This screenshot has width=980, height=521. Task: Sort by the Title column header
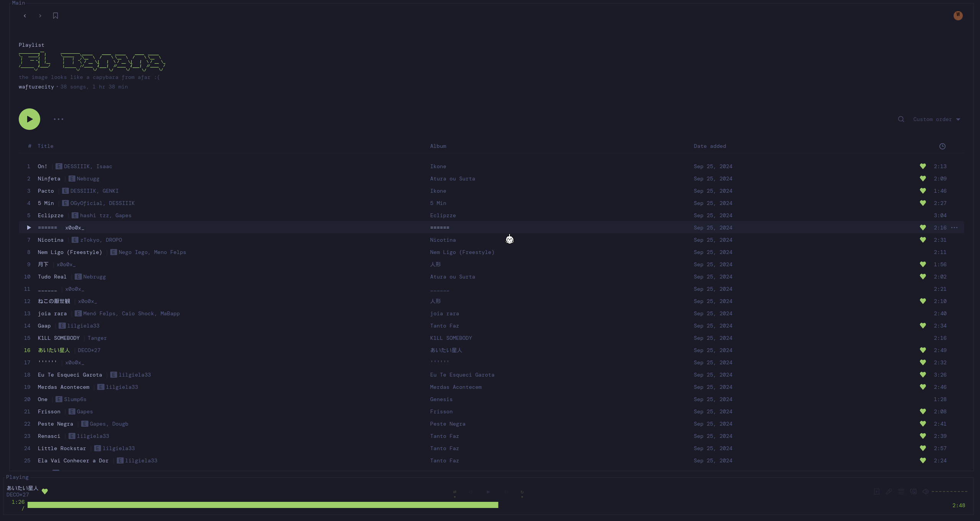click(x=45, y=146)
